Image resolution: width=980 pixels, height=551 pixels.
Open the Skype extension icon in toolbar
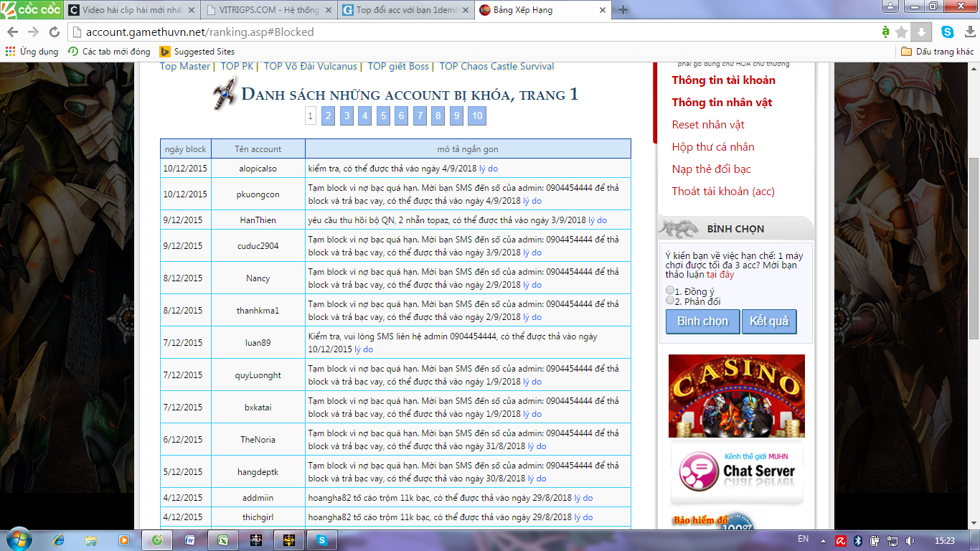(x=948, y=32)
